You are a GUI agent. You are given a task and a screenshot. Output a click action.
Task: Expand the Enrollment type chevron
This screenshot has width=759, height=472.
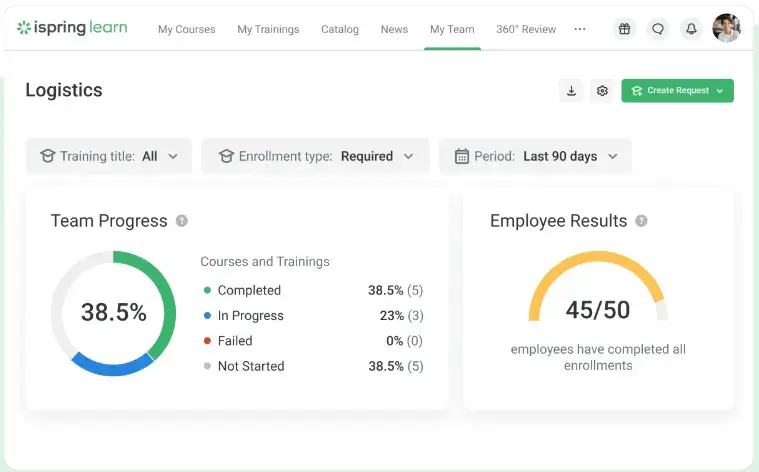pyautogui.click(x=409, y=156)
